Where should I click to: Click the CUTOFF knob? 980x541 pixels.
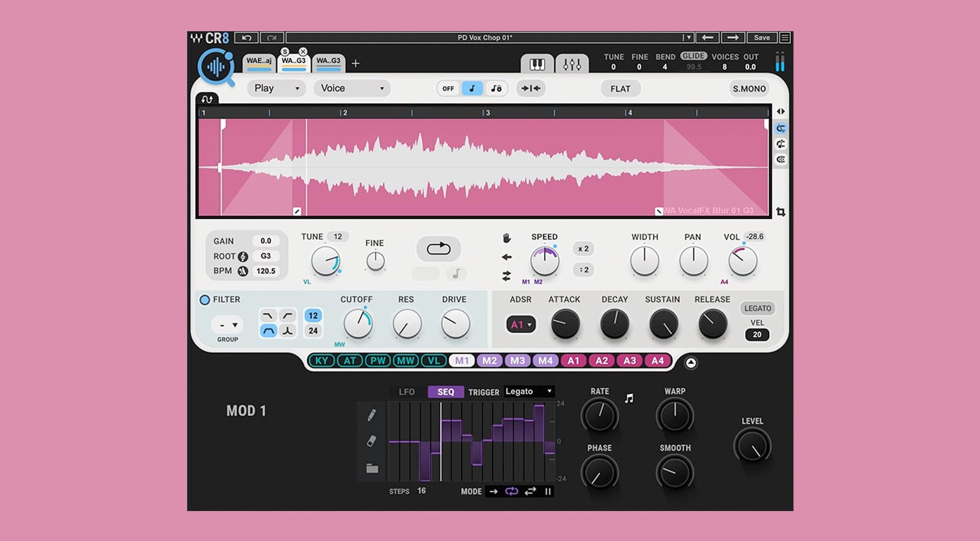358,324
